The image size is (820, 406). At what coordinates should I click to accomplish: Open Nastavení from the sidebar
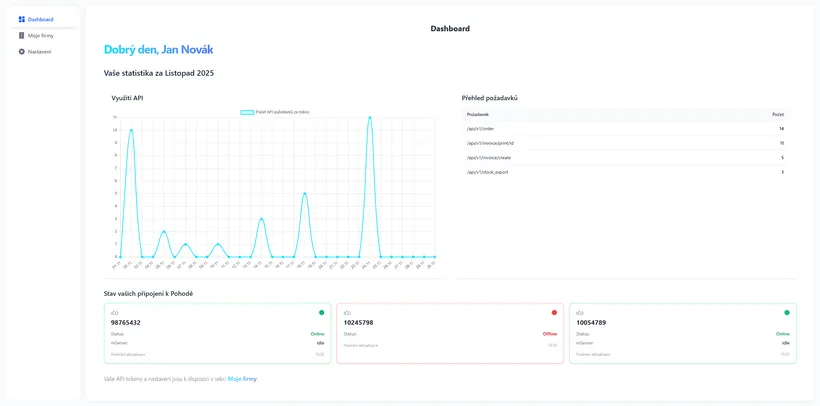click(40, 51)
